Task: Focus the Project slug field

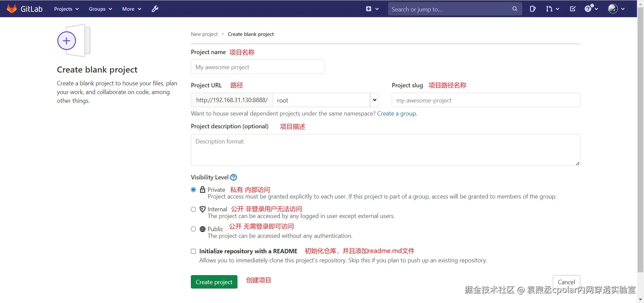Action: click(x=486, y=100)
